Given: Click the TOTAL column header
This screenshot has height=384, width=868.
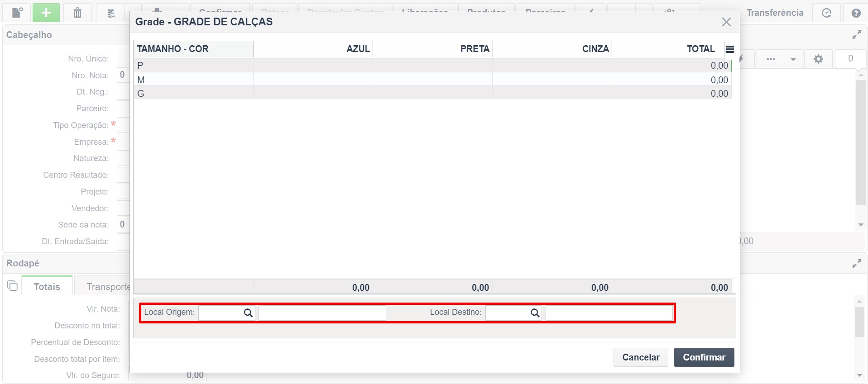Looking at the screenshot, I should (668, 49).
